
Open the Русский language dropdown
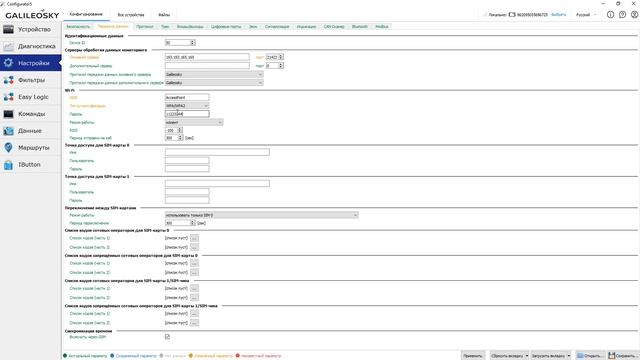586,15
